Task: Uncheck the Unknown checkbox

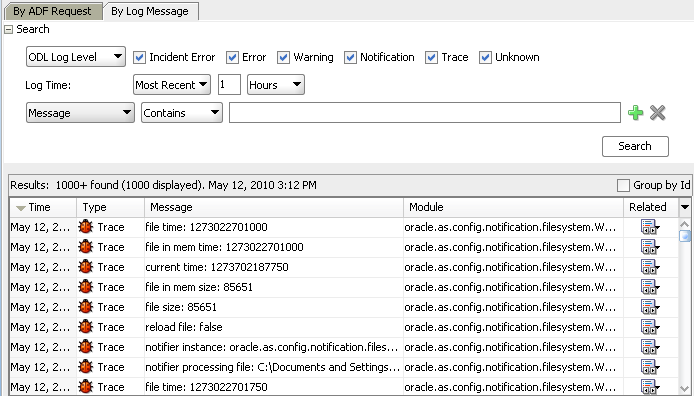Action: coord(485,58)
